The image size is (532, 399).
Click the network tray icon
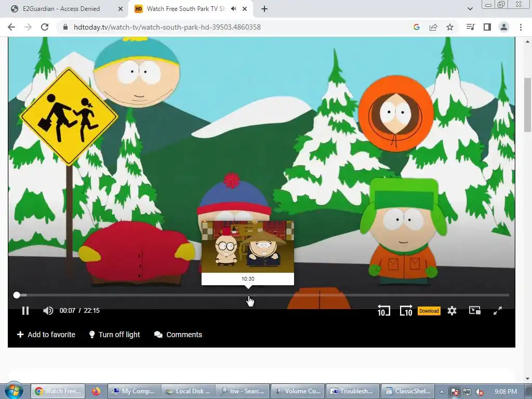pos(467,392)
